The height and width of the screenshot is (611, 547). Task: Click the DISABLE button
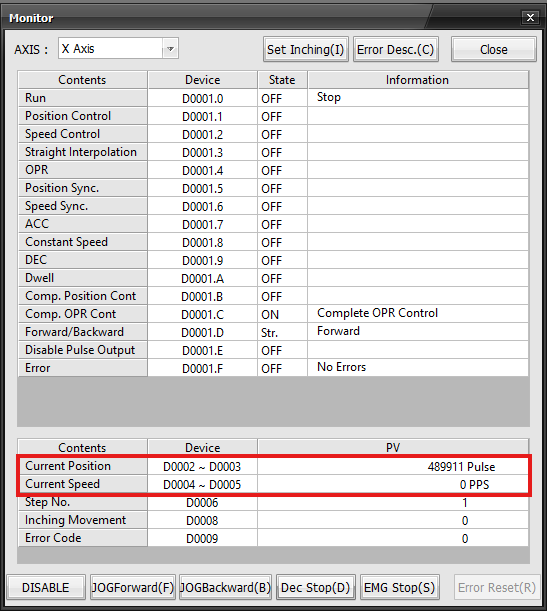point(46,587)
